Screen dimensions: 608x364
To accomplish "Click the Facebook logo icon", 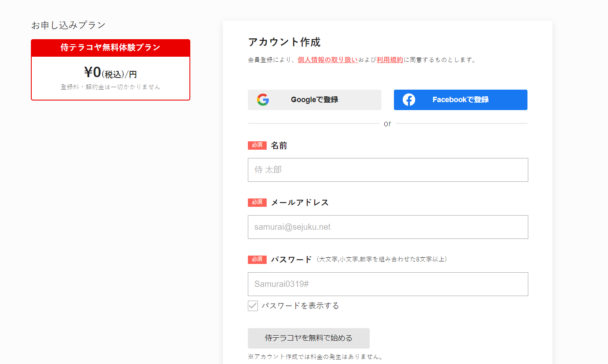I will (409, 100).
